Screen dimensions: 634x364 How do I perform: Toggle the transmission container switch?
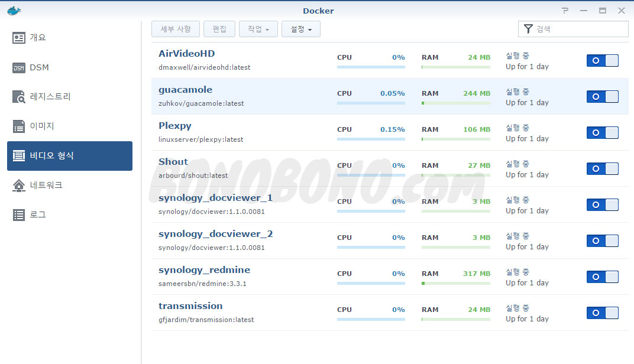click(x=603, y=313)
